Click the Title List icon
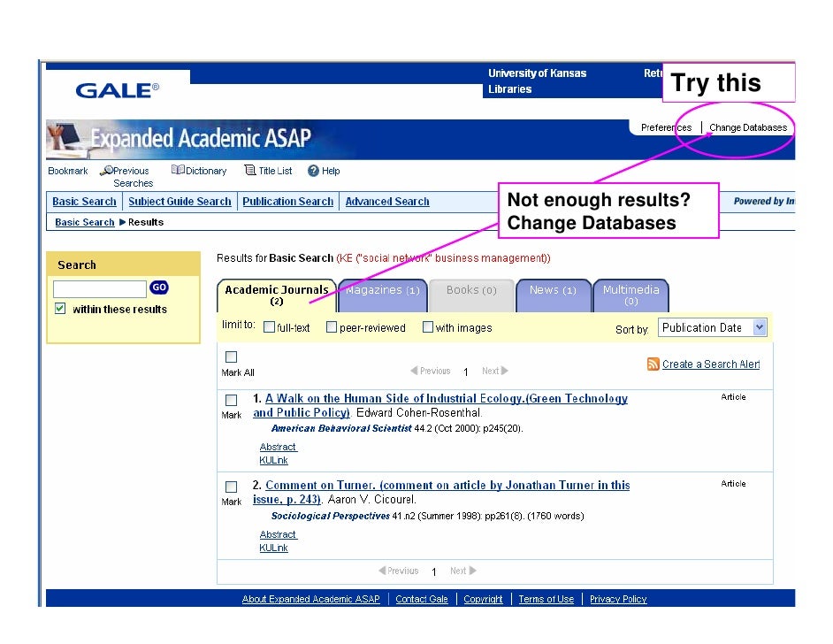Screen dimensions: 833x644 [x=249, y=170]
